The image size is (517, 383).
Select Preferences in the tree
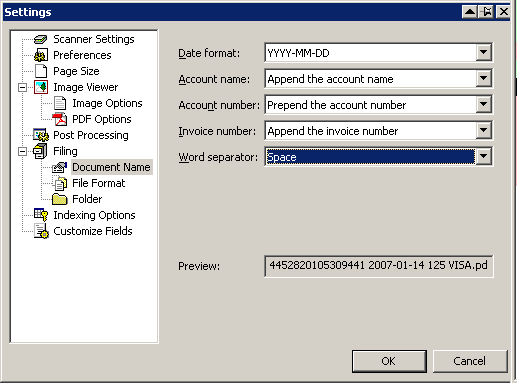tap(82, 55)
